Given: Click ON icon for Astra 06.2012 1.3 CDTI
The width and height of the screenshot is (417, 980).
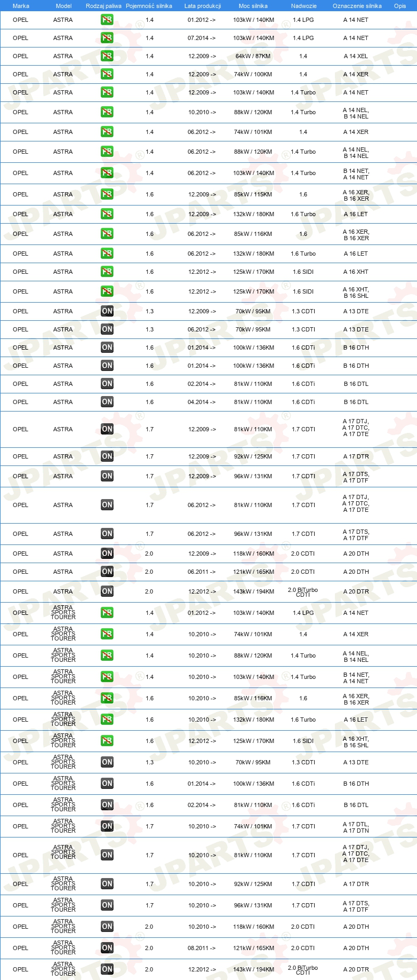Looking at the screenshot, I should click(107, 329).
